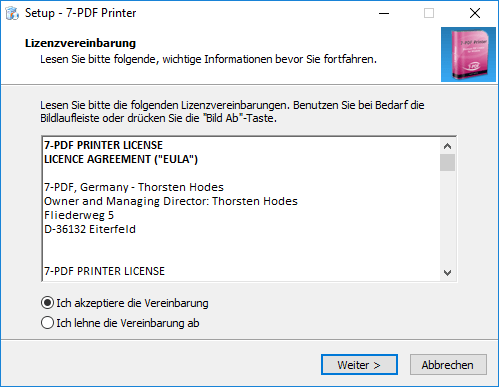Viewport: 499px width, 387px height.
Task: Click the "D-36132 Eiterfeld" text line
Action: coord(90,229)
